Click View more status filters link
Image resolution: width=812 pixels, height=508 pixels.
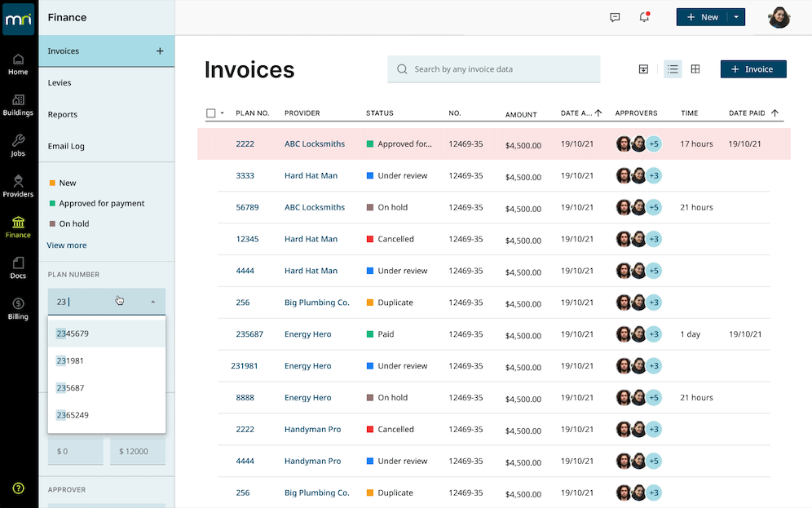click(x=66, y=245)
